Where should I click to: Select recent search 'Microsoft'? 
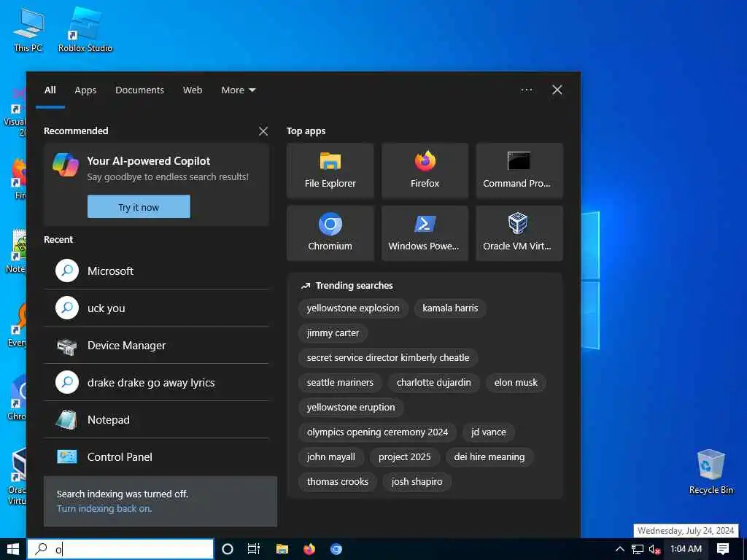(156, 271)
